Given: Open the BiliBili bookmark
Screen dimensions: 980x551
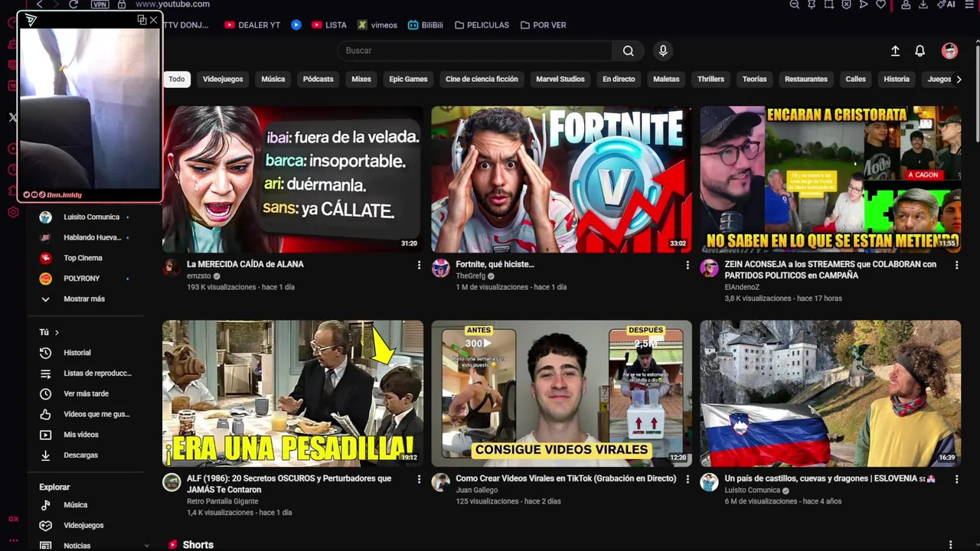Looking at the screenshot, I should 425,25.
